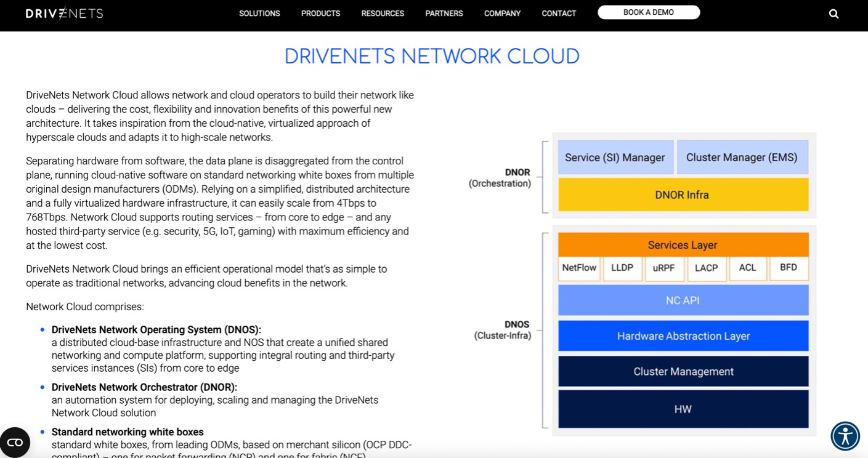Click the Hardware Abstraction Layer block

683,336
